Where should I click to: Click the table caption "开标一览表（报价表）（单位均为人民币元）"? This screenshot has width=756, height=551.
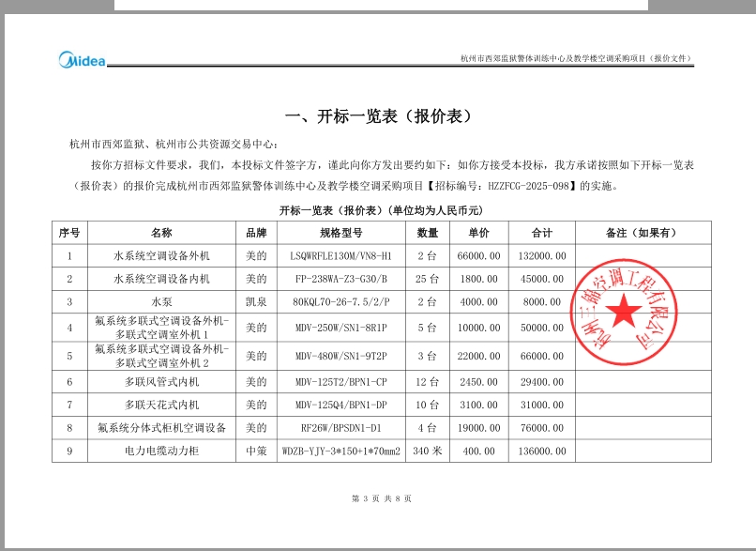point(382,210)
